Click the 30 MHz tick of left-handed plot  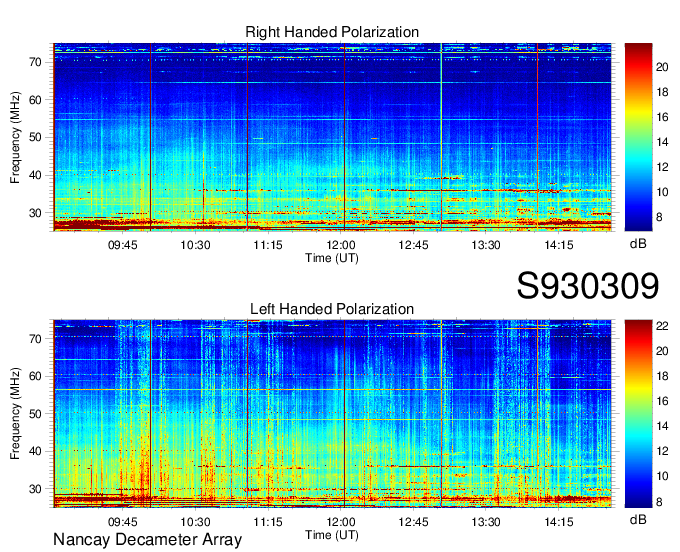click(x=36, y=490)
